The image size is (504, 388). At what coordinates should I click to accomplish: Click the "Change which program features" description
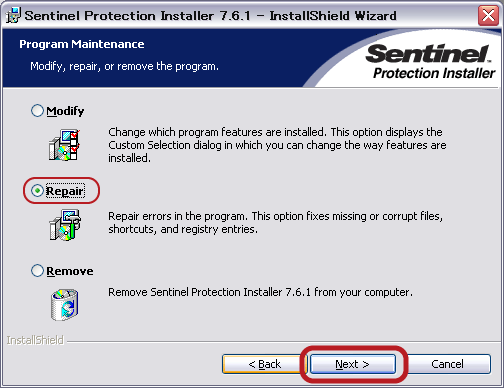click(x=277, y=145)
